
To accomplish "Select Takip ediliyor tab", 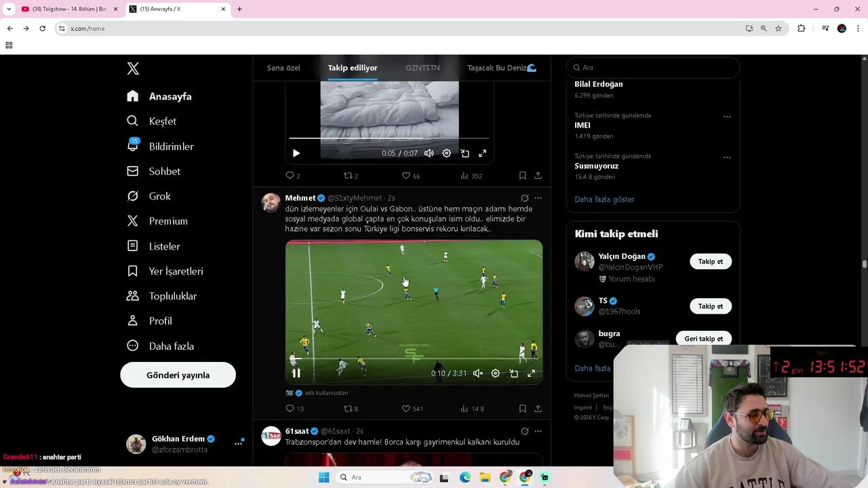I will pyautogui.click(x=353, y=68).
